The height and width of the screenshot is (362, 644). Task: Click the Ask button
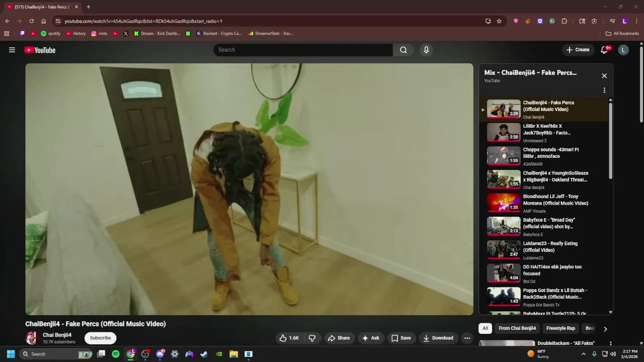(x=370, y=338)
